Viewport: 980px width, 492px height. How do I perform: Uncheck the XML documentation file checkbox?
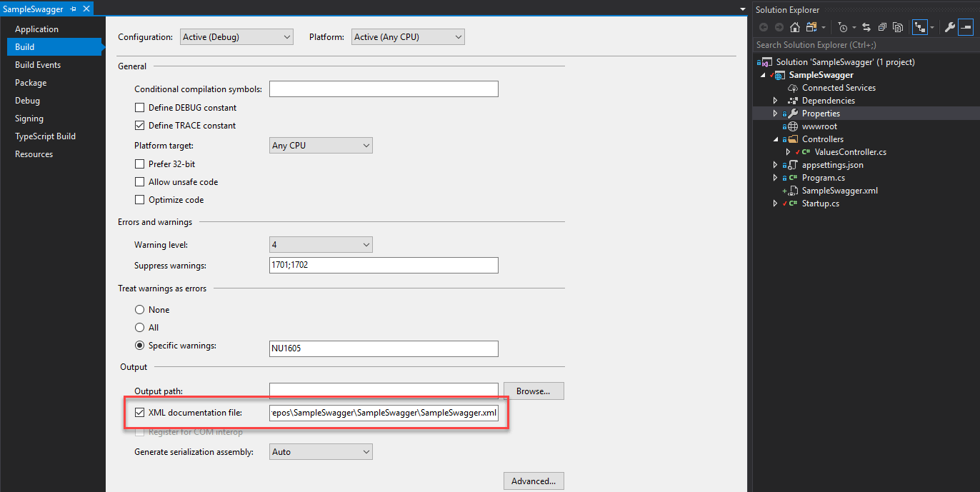pyautogui.click(x=140, y=413)
